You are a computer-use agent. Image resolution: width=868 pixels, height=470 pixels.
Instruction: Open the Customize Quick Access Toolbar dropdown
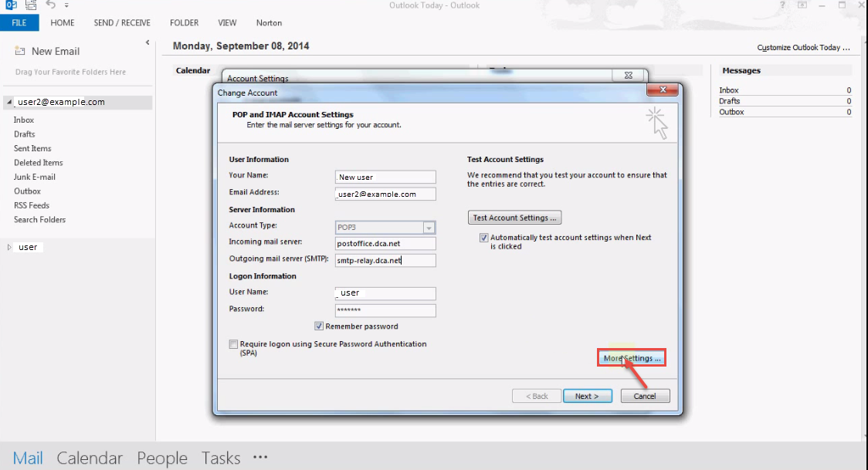point(67,6)
